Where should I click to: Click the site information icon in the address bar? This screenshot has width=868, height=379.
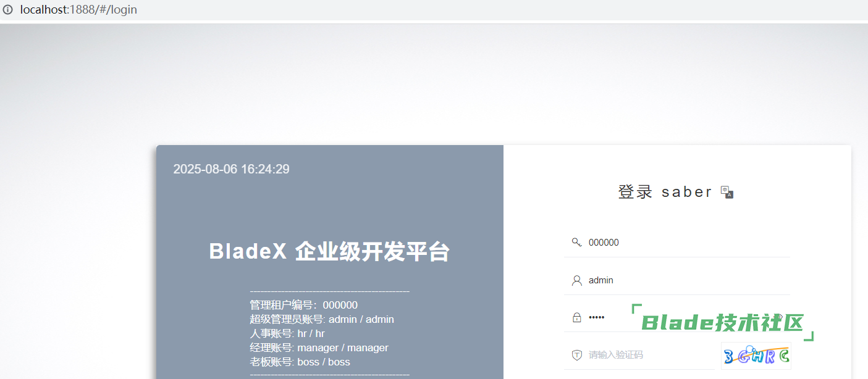[8, 10]
